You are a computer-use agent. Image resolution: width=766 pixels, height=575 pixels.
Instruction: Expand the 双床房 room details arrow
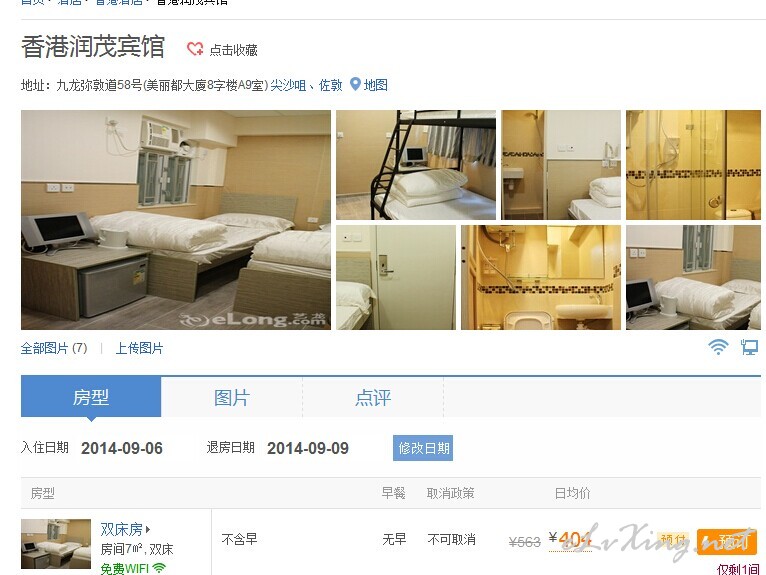point(148,529)
